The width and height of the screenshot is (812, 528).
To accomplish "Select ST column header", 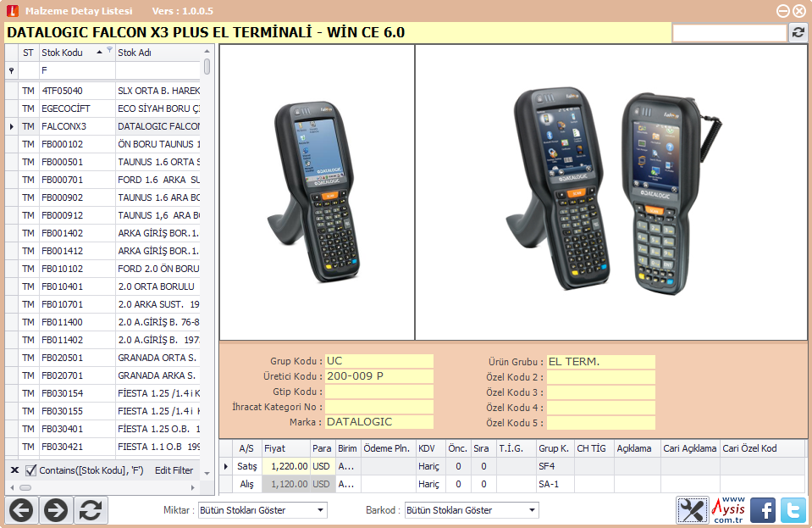I will tap(28, 53).
